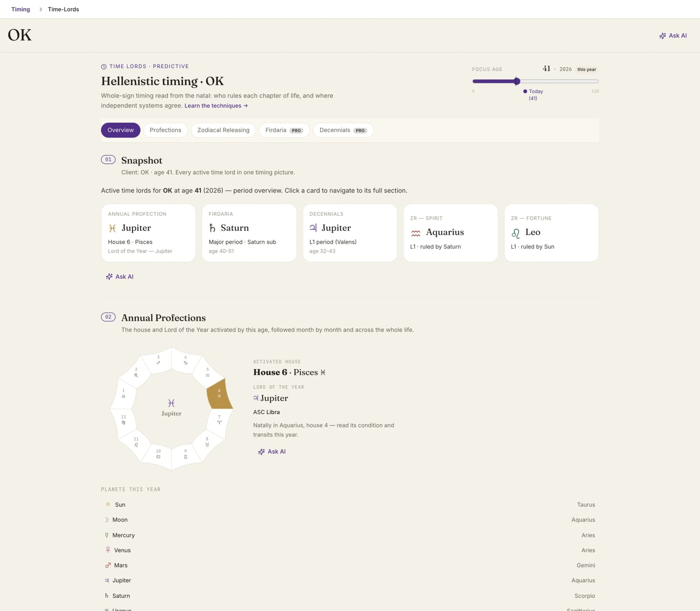Click Taurus value in the Sun row
Viewport: 700px width, 611px height.
[586, 504]
